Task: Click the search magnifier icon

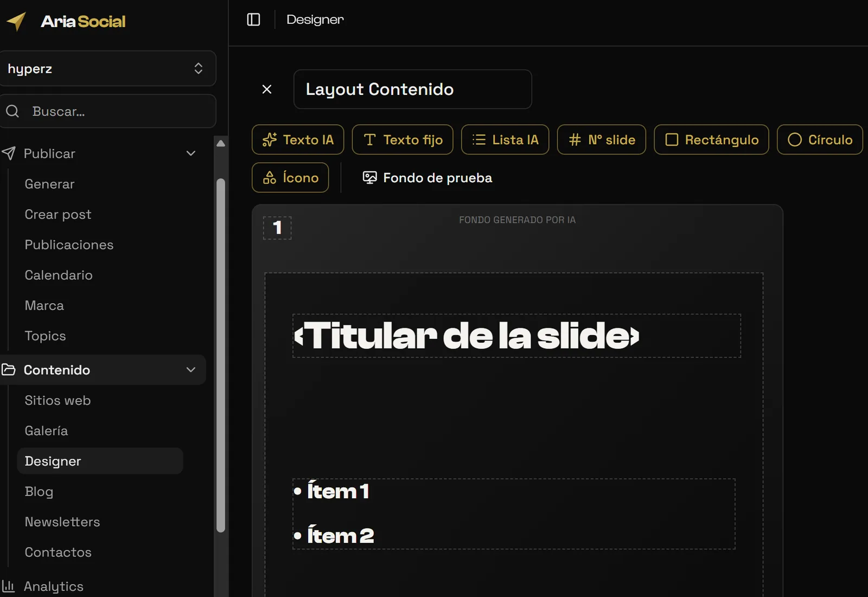Action: coord(12,111)
